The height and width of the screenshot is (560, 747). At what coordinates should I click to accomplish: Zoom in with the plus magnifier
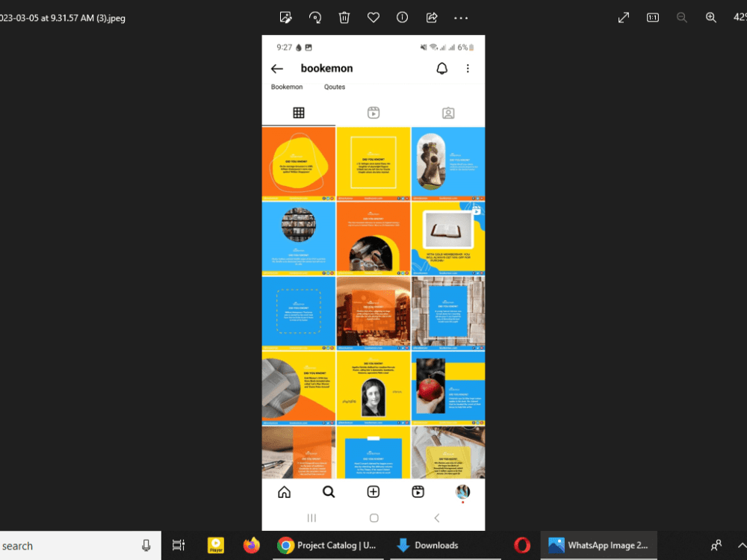click(x=711, y=18)
